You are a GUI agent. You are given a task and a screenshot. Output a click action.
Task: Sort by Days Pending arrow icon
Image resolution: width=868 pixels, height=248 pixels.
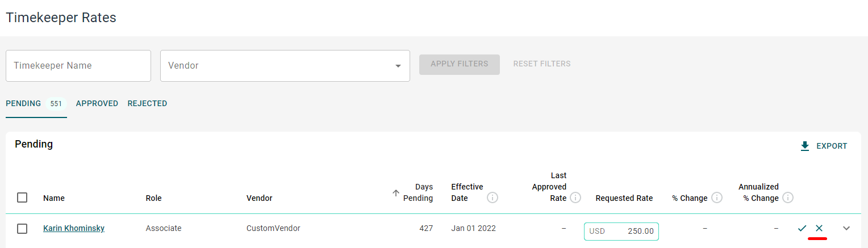click(x=396, y=193)
